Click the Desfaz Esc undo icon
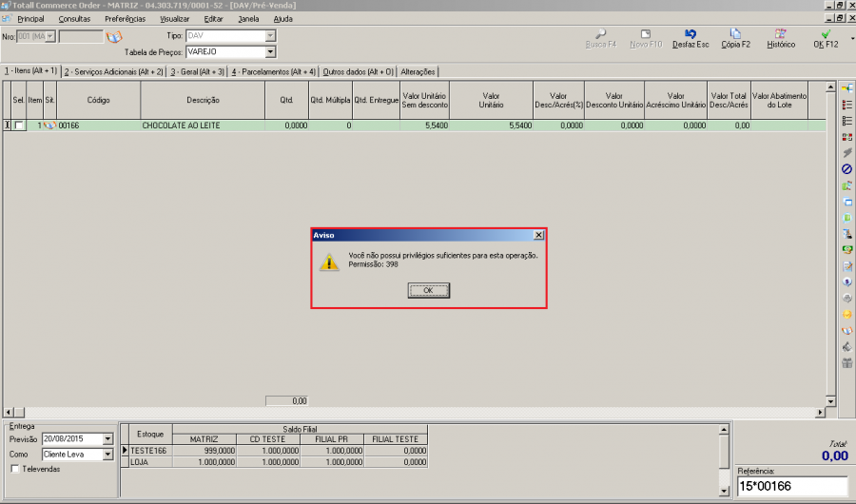This screenshot has width=856, height=504. (x=690, y=34)
